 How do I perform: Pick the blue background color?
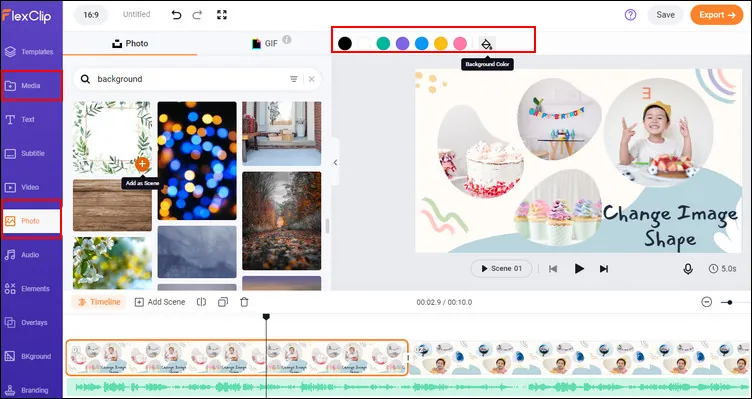coord(422,44)
